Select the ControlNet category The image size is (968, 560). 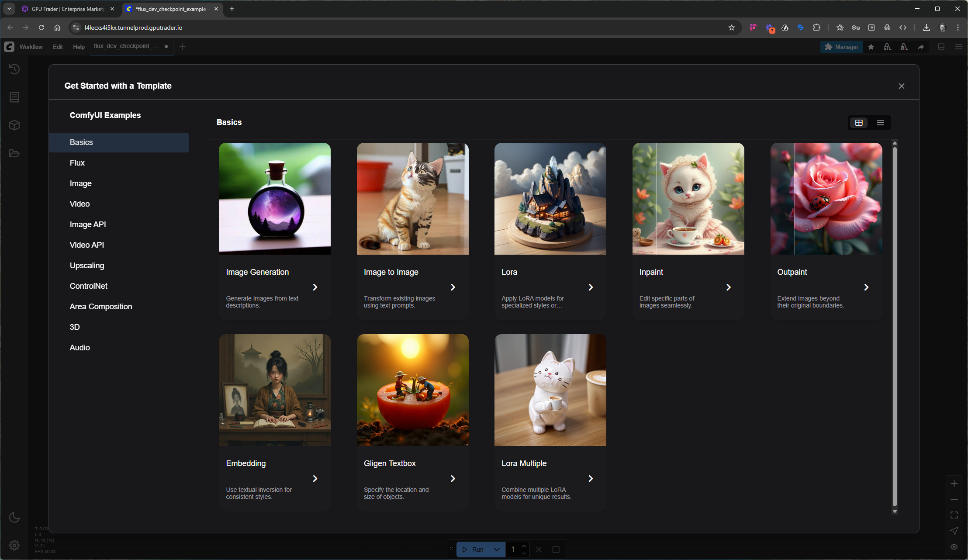tap(89, 286)
